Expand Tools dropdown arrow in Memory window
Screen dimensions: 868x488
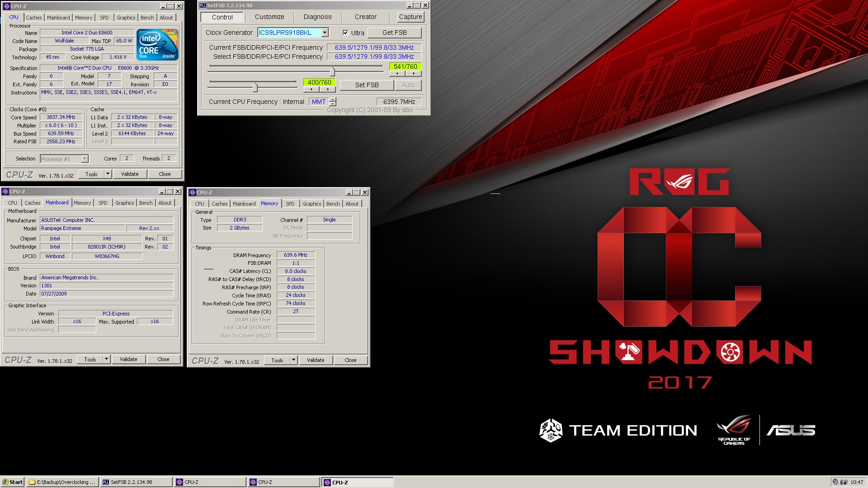coord(293,360)
